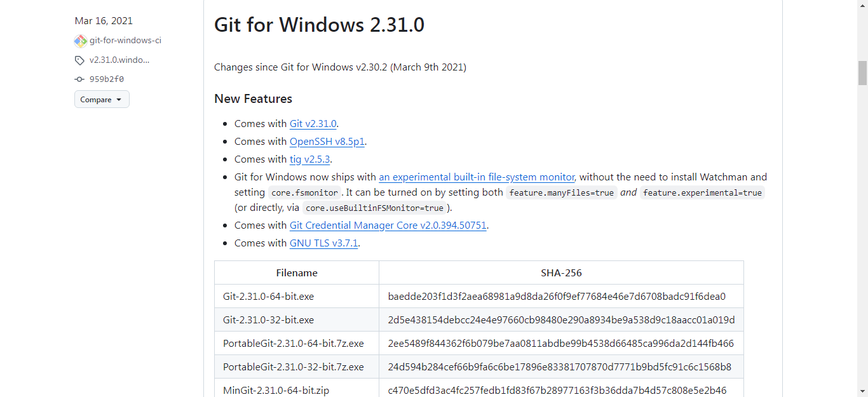This screenshot has height=397, width=868.
Task: Click the commit icon next to 959b2f0
Action: pos(79,79)
